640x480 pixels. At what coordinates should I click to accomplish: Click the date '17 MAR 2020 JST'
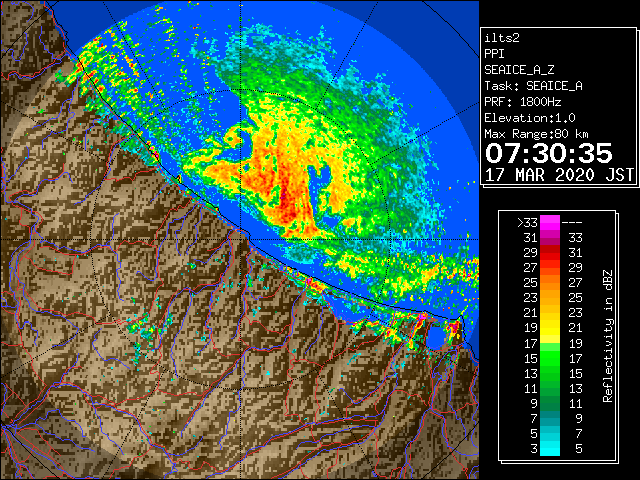pyautogui.click(x=559, y=175)
